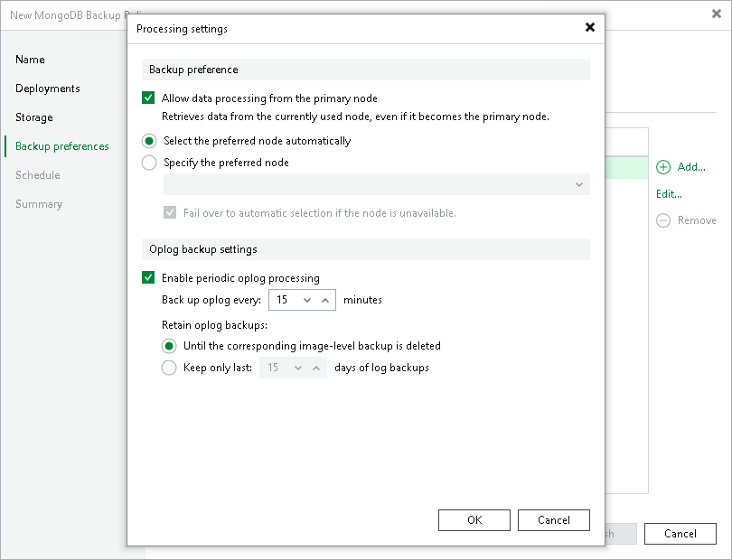The height and width of the screenshot is (560, 732).
Task: Click the Remove link text
Action: coord(697,219)
